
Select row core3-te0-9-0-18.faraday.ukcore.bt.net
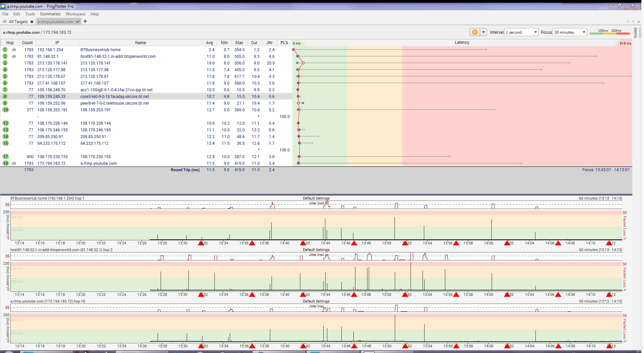[146, 96]
